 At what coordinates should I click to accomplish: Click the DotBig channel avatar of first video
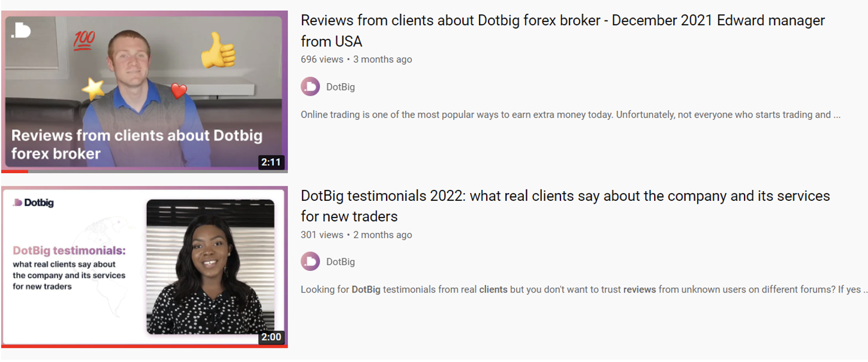pos(311,87)
